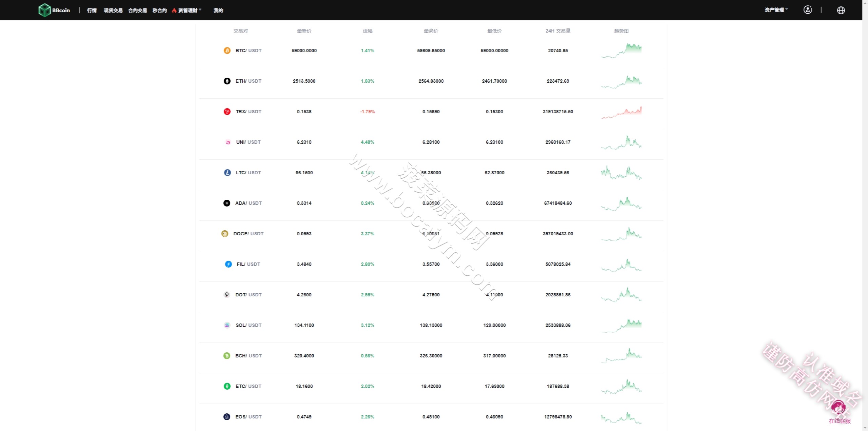Click the FIL coin icon
868x431 pixels.
coord(228,264)
